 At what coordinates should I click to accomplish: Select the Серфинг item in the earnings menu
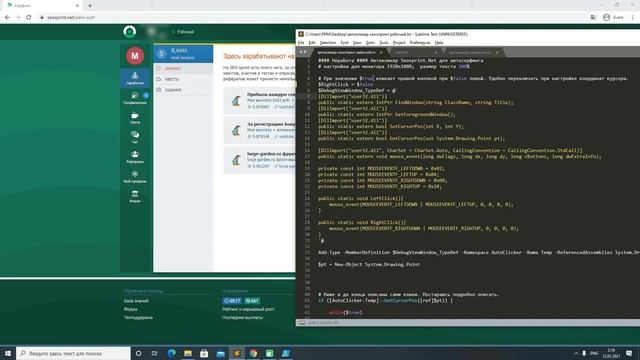click(x=183, y=68)
